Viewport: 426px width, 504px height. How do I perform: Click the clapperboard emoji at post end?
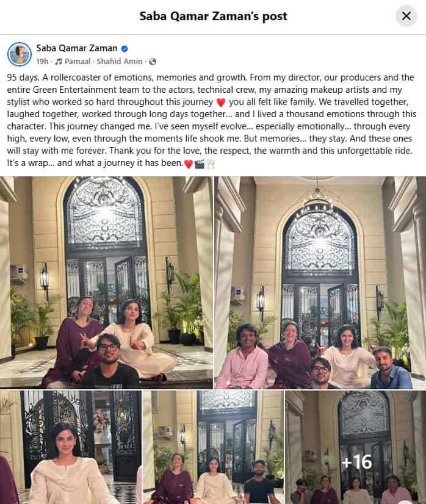[x=200, y=164]
